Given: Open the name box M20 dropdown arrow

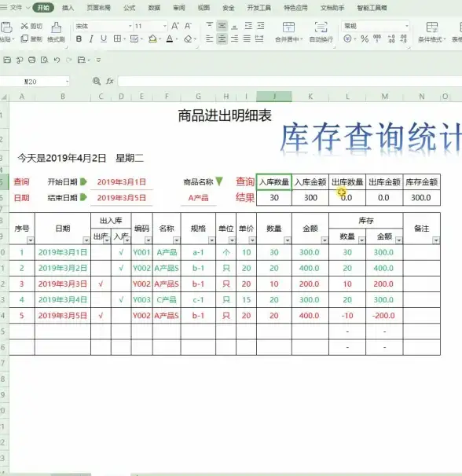Looking at the screenshot, I should pos(67,82).
